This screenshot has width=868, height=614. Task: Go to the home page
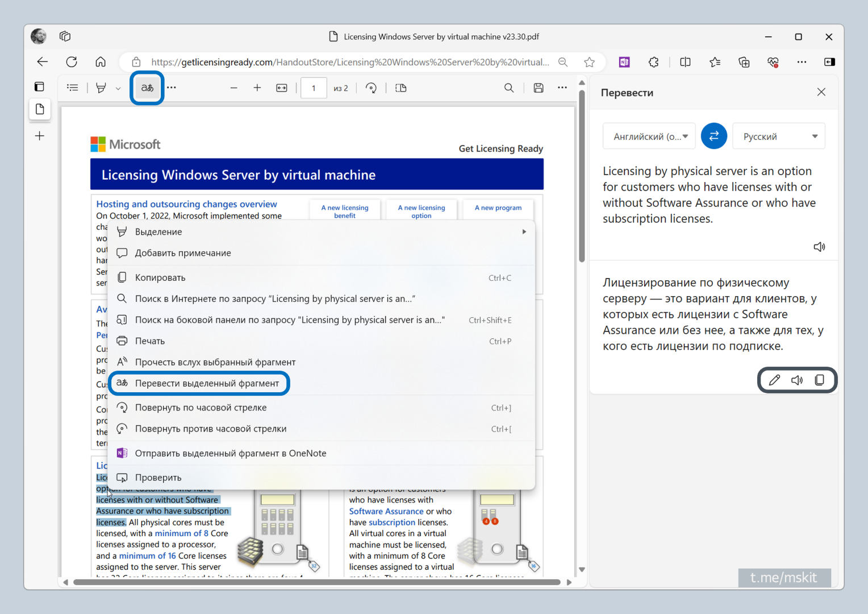click(x=101, y=62)
